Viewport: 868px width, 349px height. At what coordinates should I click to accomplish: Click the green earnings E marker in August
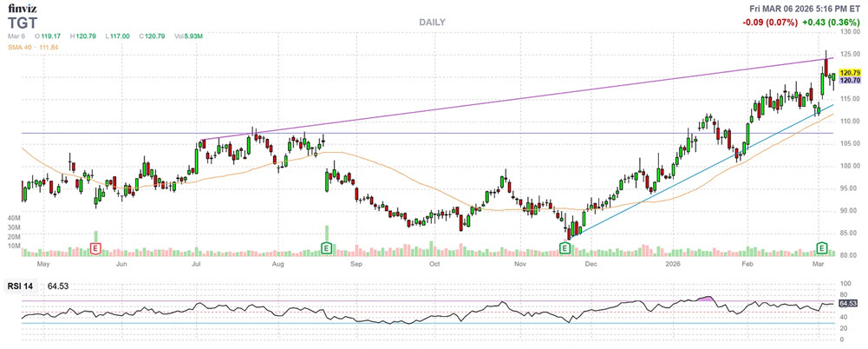[327, 247]
